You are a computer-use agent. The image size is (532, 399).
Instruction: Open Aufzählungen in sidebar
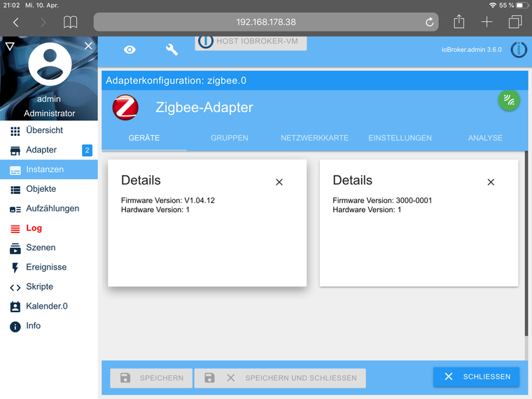tap(49, 209)
